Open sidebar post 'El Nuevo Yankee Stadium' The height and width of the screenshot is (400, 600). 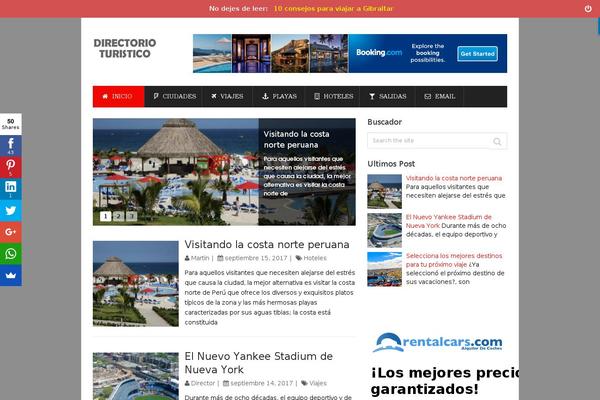[x=448, y=221]
